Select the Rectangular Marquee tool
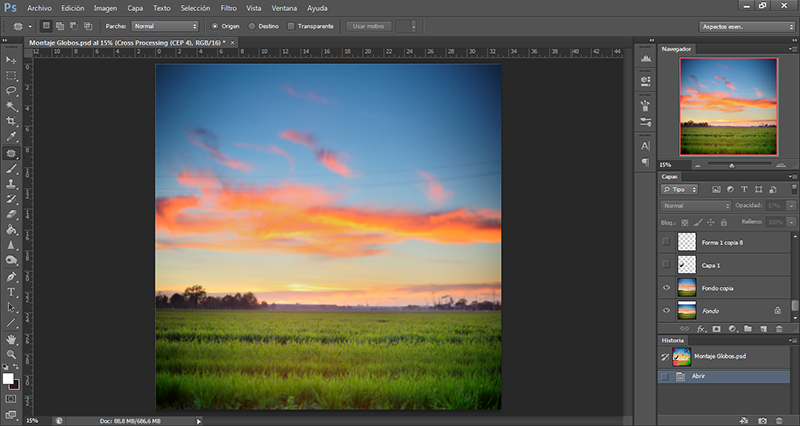 (11, 76)
